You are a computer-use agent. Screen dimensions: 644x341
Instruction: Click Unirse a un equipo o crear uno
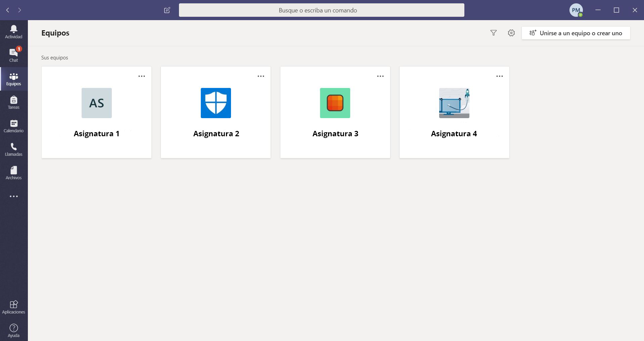[x=576, y=33]
